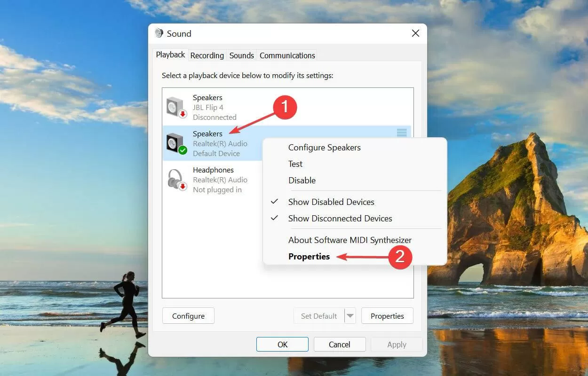
Task: Open the Sounds tab
Action: (242, 55)
